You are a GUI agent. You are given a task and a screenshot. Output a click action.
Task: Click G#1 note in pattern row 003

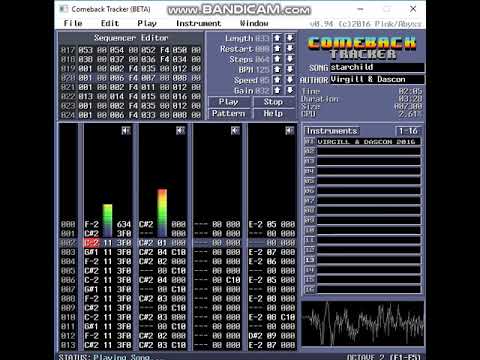pos(92,252)
